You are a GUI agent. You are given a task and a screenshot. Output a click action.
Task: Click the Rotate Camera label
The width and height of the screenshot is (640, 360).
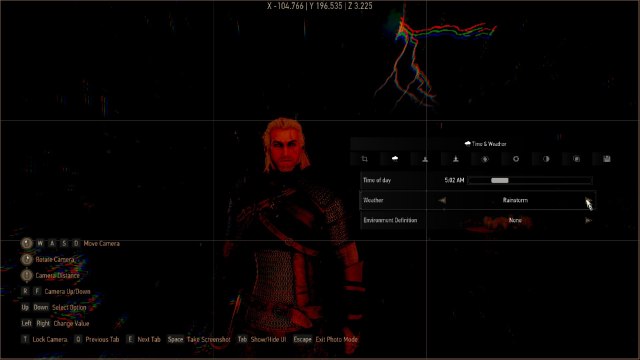[x=55, y=259]
